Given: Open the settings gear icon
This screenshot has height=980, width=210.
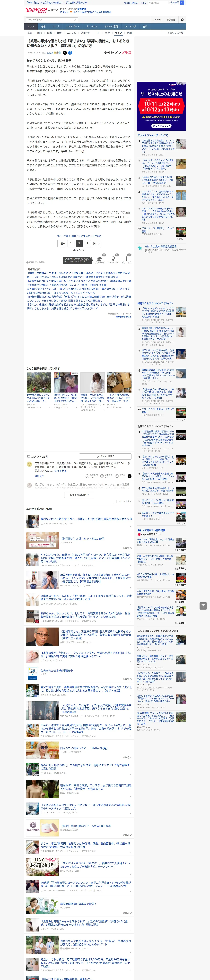Looking at the screenshot, I should click(x=182, y=19).
